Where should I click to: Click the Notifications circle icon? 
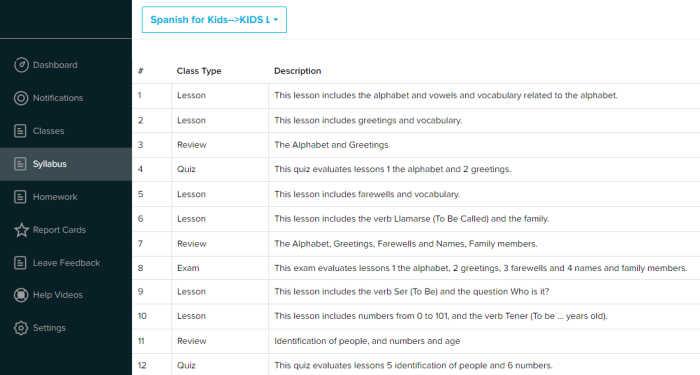[x=21, y=98]
